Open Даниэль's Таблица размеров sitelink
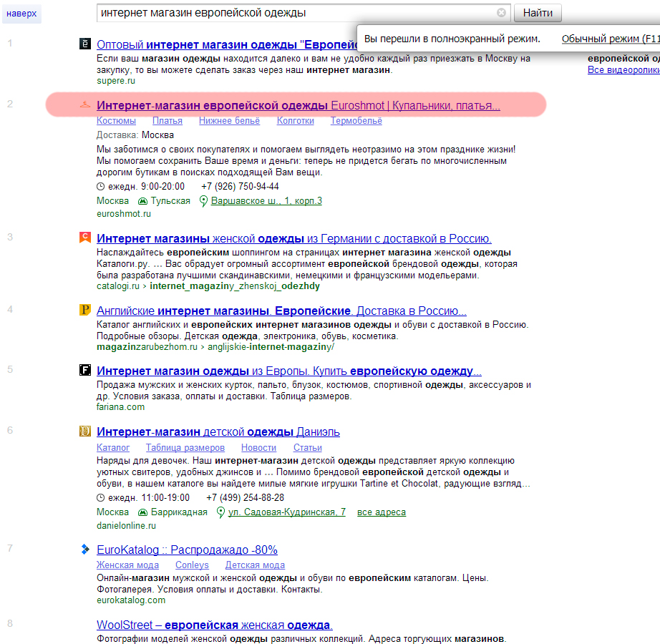Image resolution: width=660 pixels, height=644 pixels. (x=185, y=447)
